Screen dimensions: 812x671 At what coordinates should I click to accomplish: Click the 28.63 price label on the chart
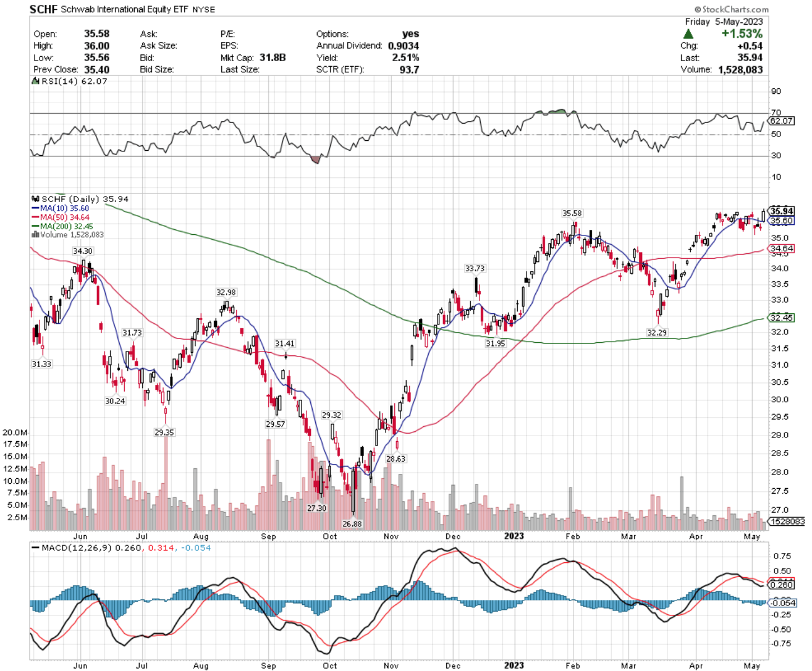coord(396,459)
